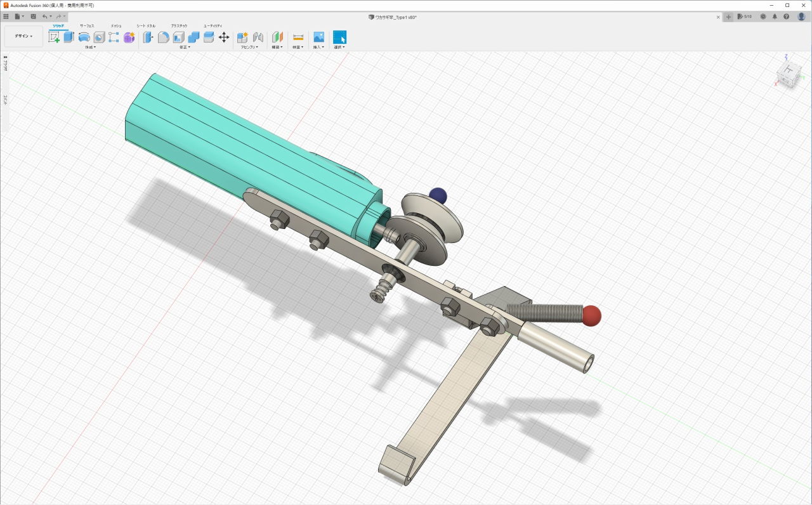
Task: Expand the 検査 dropdown menu
Action: (298, 47)
